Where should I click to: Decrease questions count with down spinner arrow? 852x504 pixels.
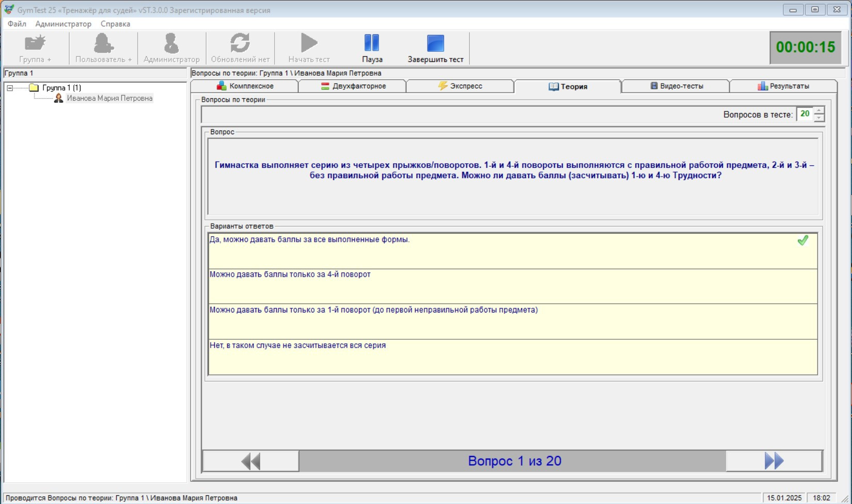(x=819, y=118)
